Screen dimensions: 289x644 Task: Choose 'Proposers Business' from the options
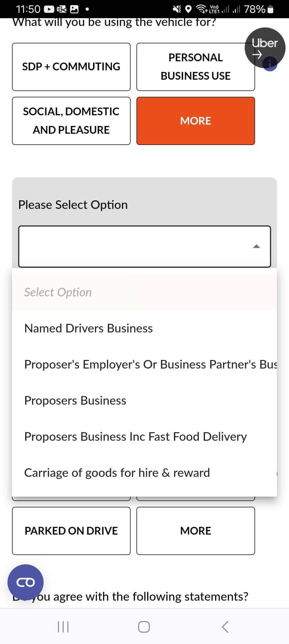pos(75,400)
